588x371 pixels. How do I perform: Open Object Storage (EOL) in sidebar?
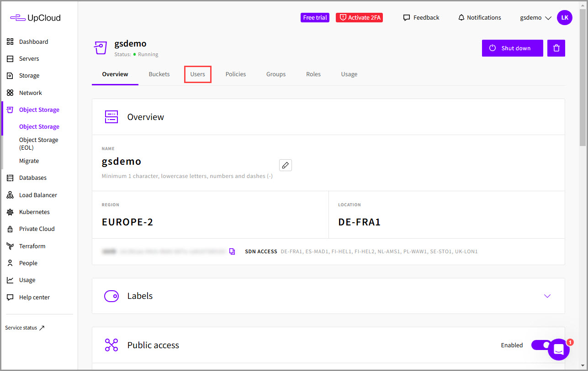coord(39,144)
